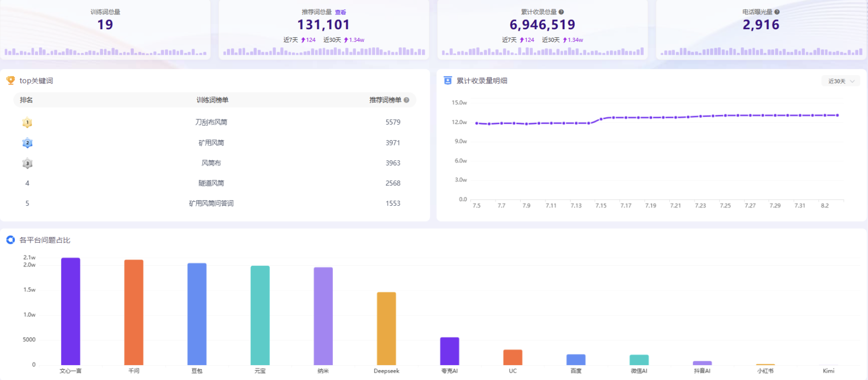
Task: Click the 推荐词总量 value 131,101
Action: coord(324,25)
